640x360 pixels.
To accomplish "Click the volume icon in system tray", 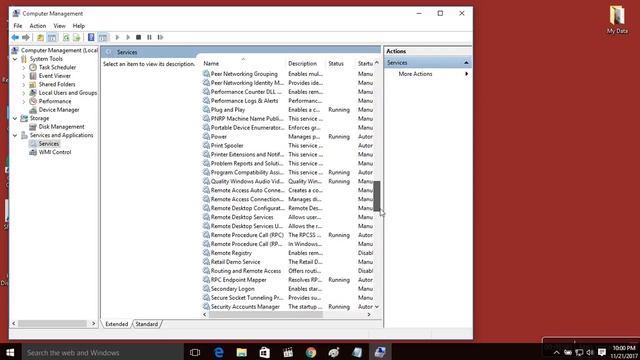I will [590, 352].
